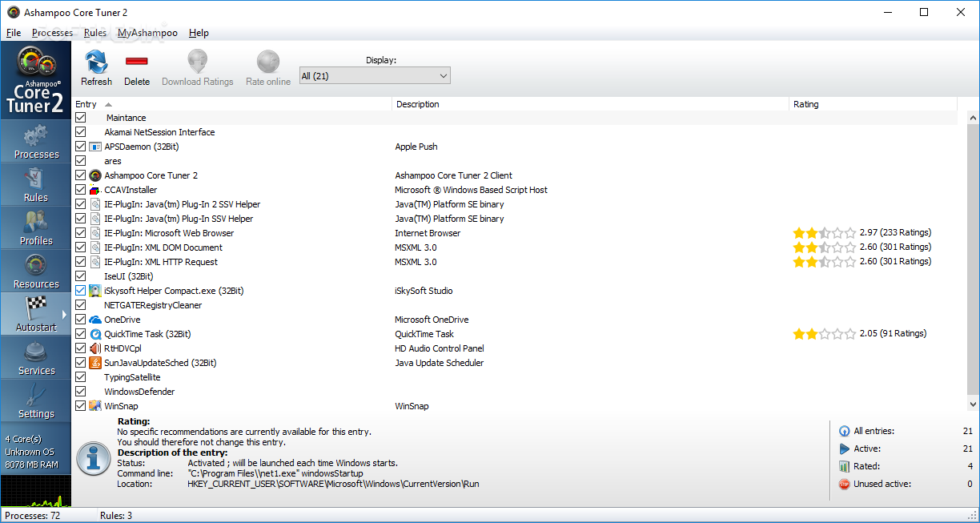Click the Description column header

[591, 104]
